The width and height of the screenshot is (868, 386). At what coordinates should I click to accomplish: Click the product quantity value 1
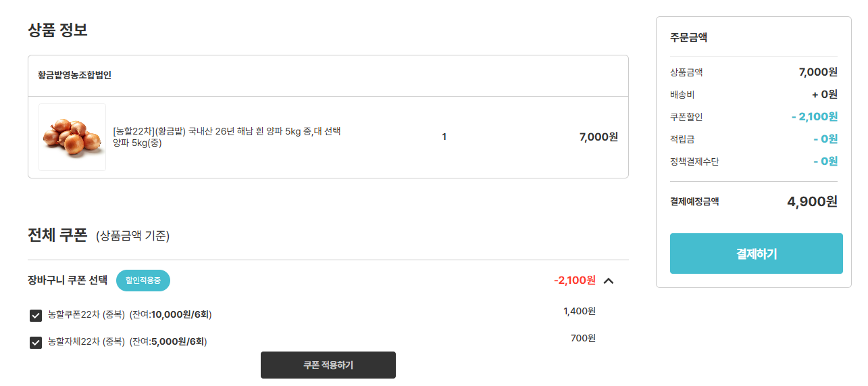click(444, 137)
